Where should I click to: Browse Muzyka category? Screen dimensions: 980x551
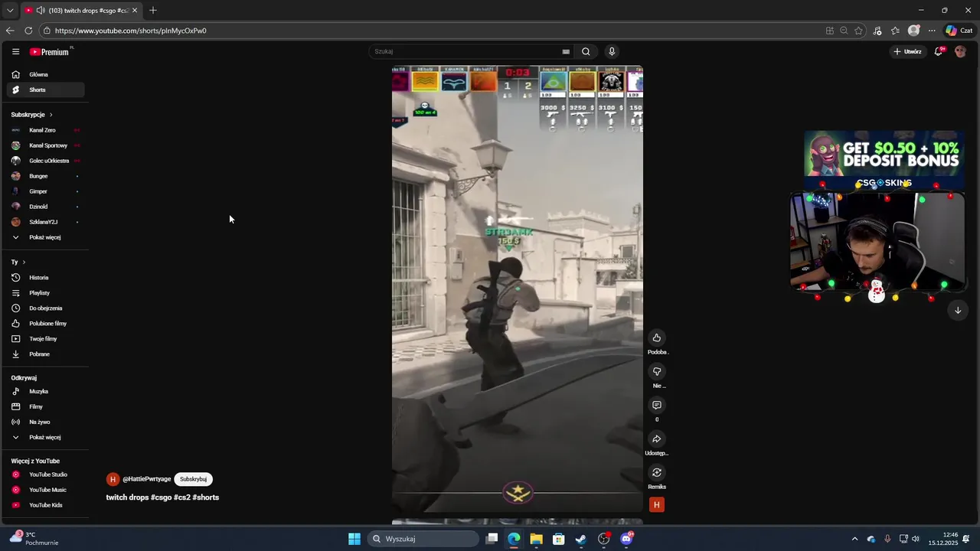(x=46, y=391)
